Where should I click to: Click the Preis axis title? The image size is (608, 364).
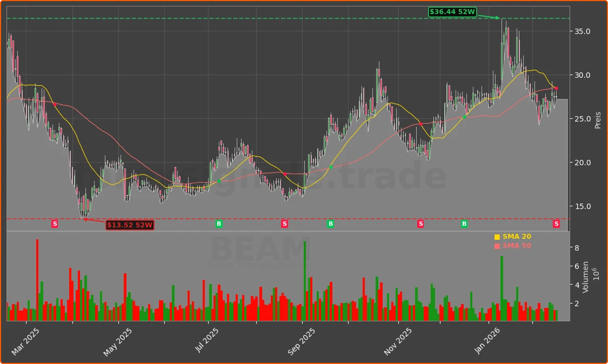[x=598, y=120]
